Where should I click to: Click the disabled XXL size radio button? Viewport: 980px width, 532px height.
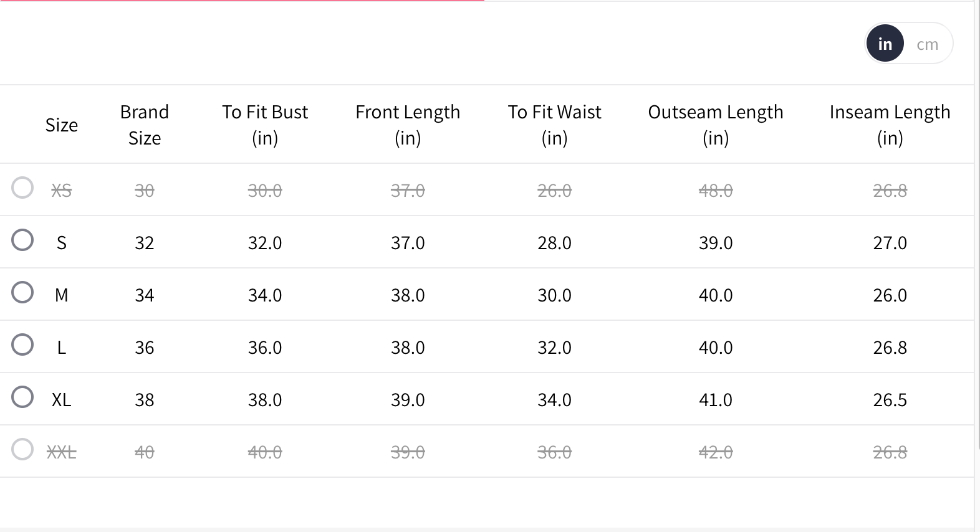click(x=22, y=449)
